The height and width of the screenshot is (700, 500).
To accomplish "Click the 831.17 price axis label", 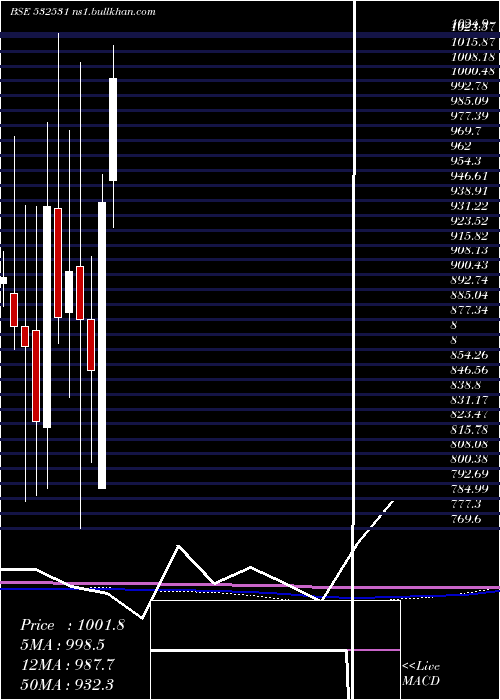I will tap(469, 399).
